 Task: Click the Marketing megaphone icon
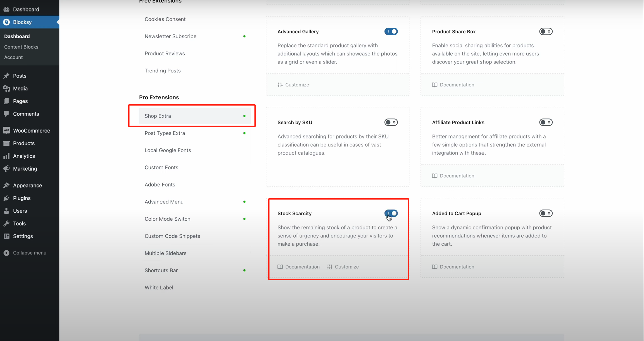click(6, 169)
